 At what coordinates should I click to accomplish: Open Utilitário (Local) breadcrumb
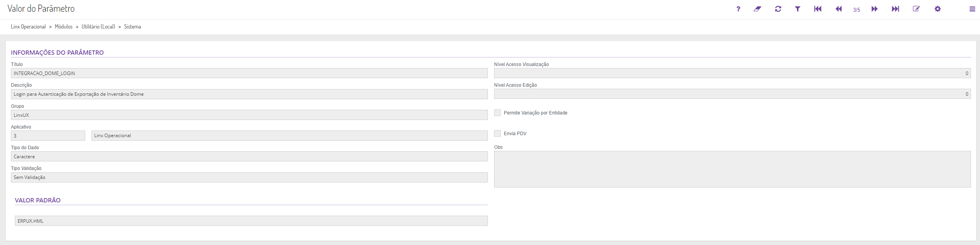point(98,27)
